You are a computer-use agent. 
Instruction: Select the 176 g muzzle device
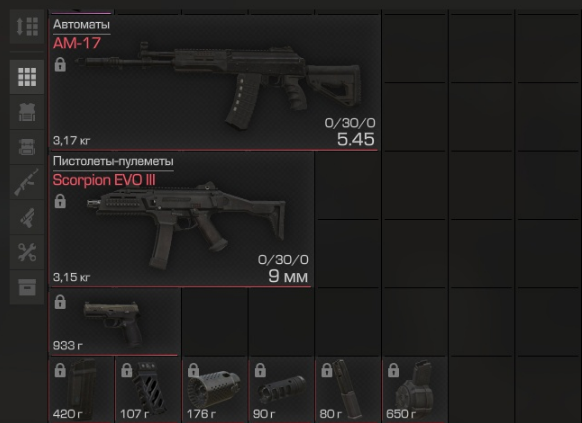[x=214, y=390]
